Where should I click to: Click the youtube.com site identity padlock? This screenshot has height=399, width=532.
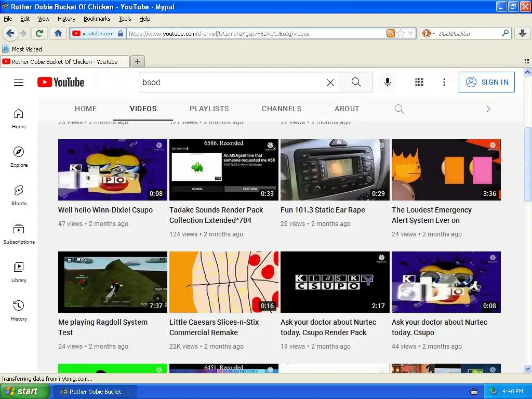[121, 33]
